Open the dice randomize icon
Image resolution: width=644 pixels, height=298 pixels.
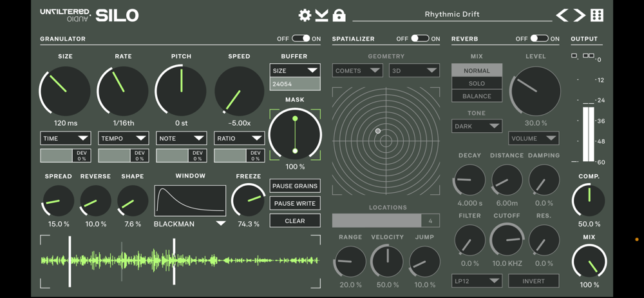pos(597,15)
